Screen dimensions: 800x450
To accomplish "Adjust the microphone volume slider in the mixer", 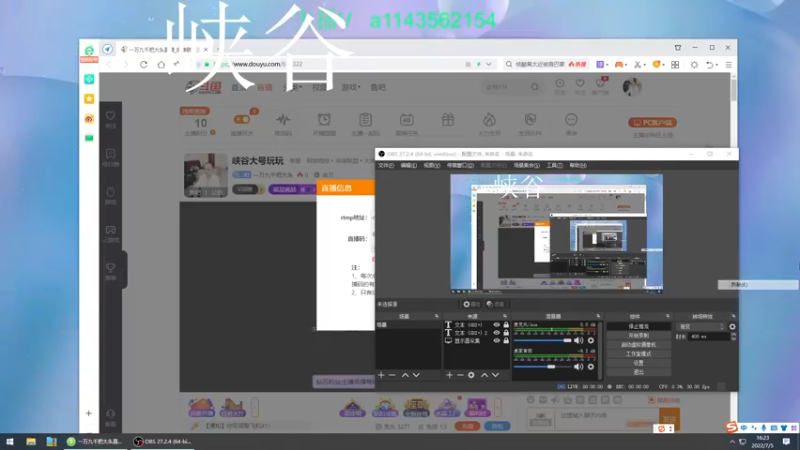I will 543,340.
